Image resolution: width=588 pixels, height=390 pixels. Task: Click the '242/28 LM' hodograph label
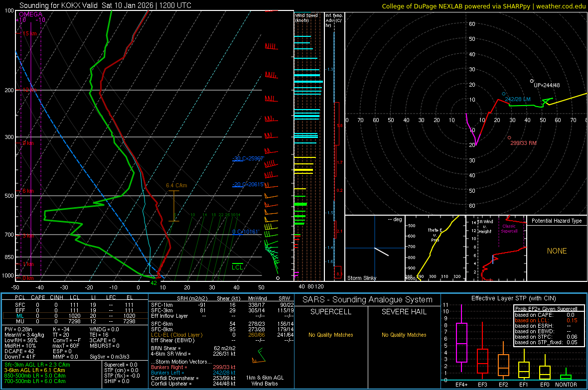(x=518, y=100)
